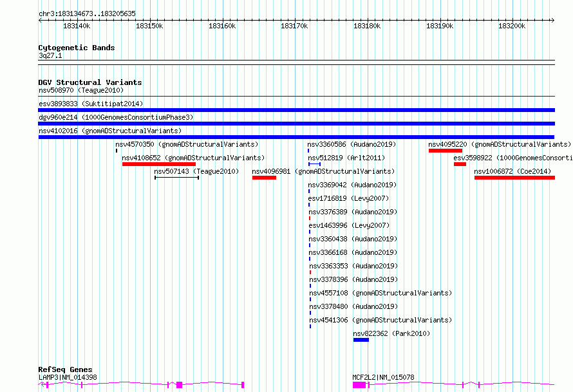Image resolution: width=573 pixels, height=392 pixels.
Task: Click the large MCF2L2 magenta exon block
Action: (x=359, y=385)
